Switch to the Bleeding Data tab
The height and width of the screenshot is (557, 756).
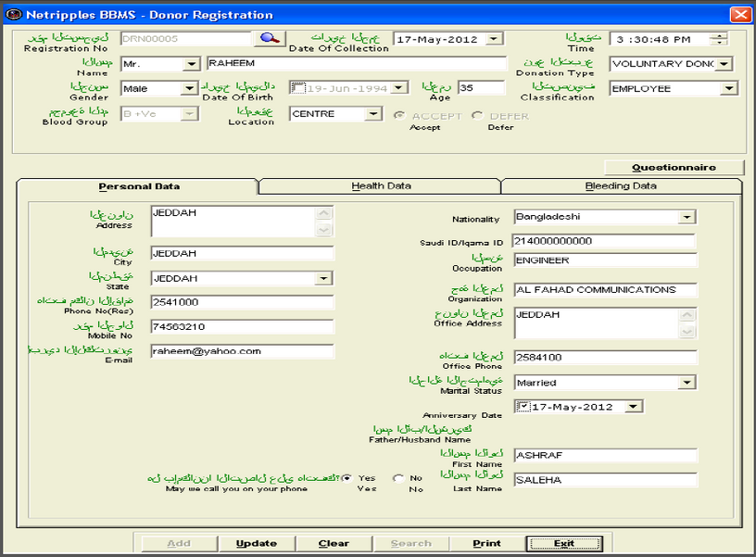pyautogui.click(x=621, y=185)
